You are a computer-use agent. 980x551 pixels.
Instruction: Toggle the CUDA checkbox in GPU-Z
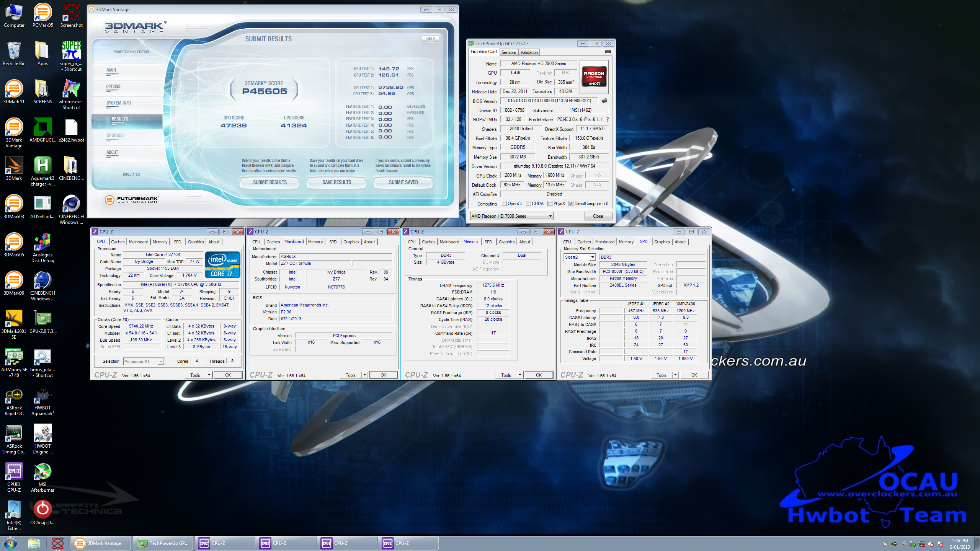tap(528, 204)
